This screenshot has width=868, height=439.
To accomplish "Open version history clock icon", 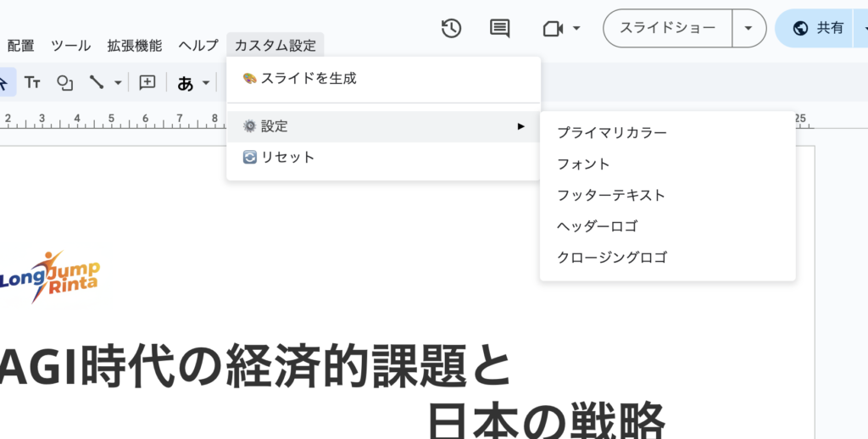I will click(451, 28).
